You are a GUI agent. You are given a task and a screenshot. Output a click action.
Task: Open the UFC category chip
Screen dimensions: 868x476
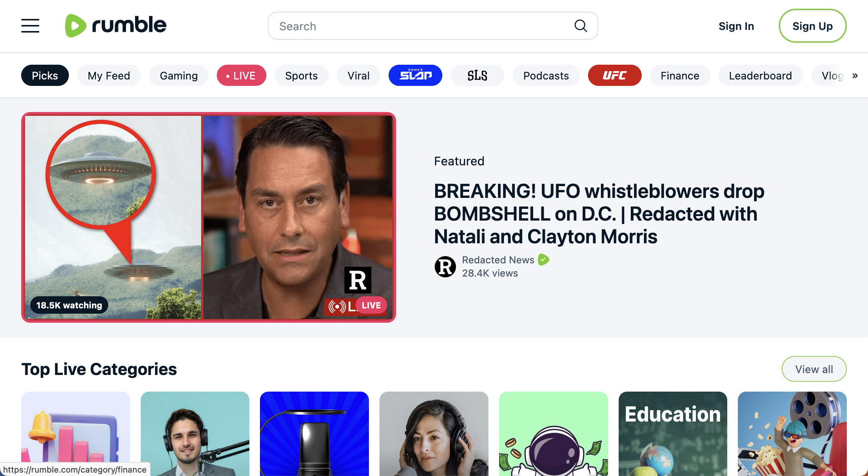pos(615,75)
